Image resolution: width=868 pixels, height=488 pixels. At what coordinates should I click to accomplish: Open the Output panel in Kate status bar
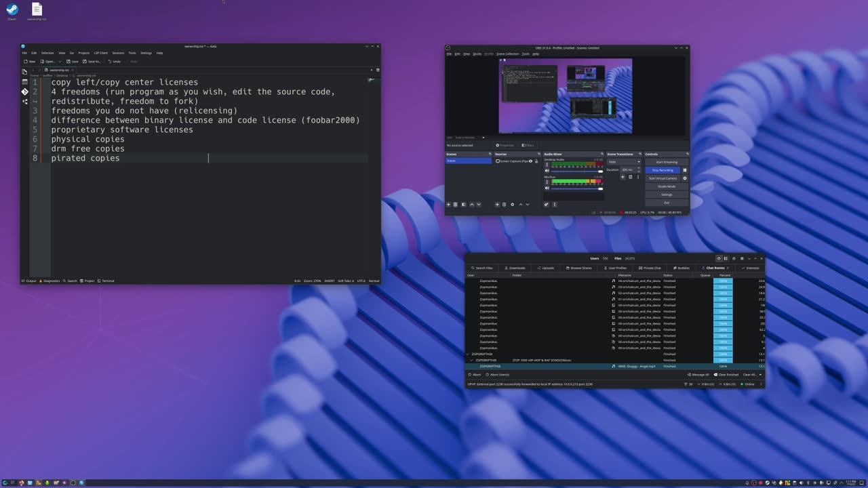[29, 281]
